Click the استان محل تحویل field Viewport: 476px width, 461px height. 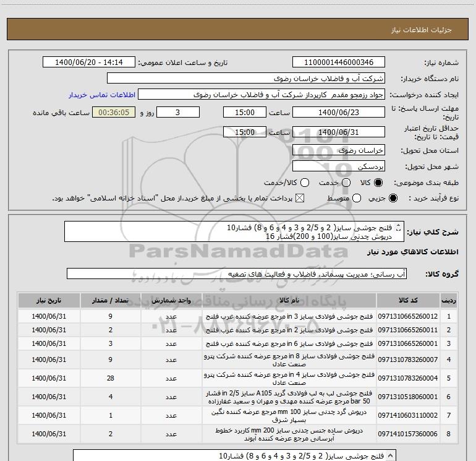pos(339,150)
